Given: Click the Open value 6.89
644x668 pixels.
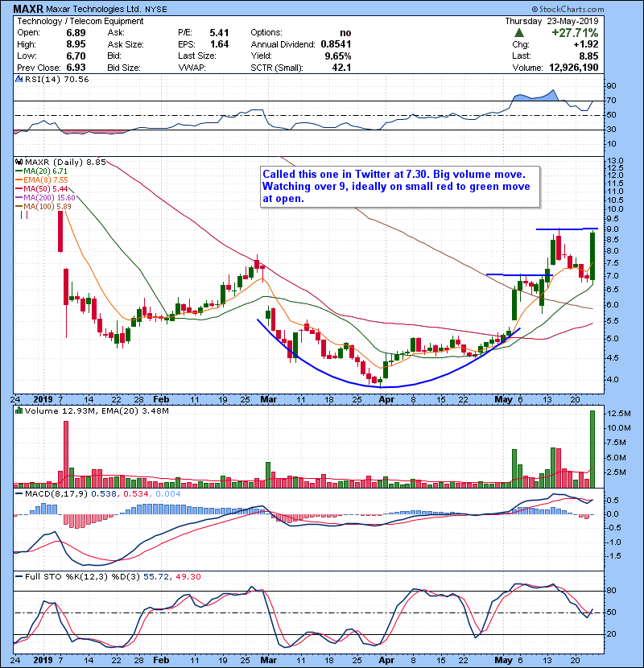Looking at the screenshot, I should 76,33.
